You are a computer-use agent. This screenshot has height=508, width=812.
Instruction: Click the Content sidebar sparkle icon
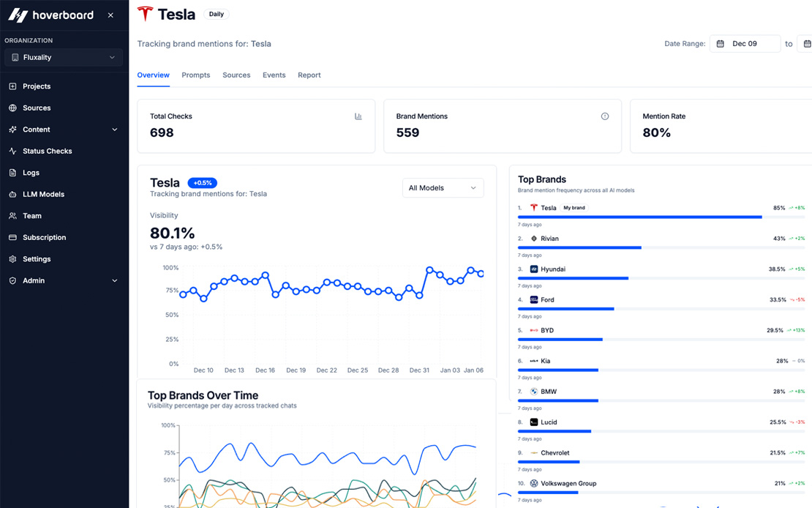tap(13, 130)
